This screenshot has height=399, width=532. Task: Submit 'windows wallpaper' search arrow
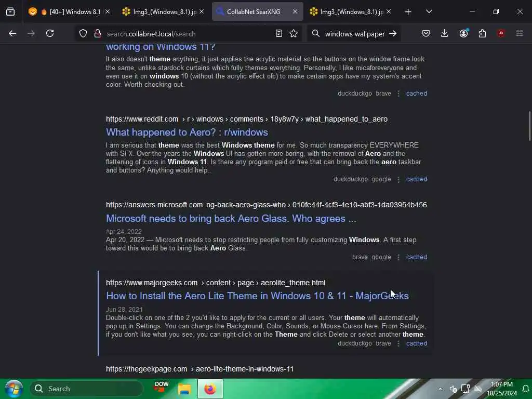(393, 33)
